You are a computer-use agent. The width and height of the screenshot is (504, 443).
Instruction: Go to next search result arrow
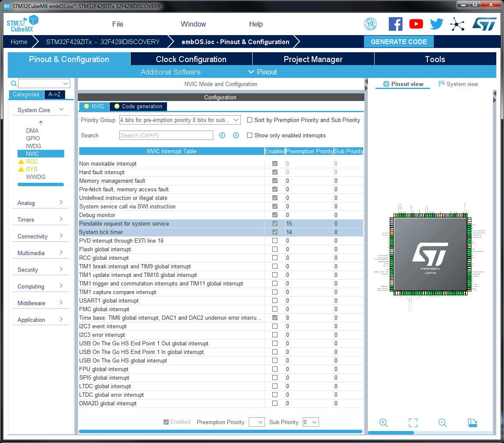tap(236, 135)
